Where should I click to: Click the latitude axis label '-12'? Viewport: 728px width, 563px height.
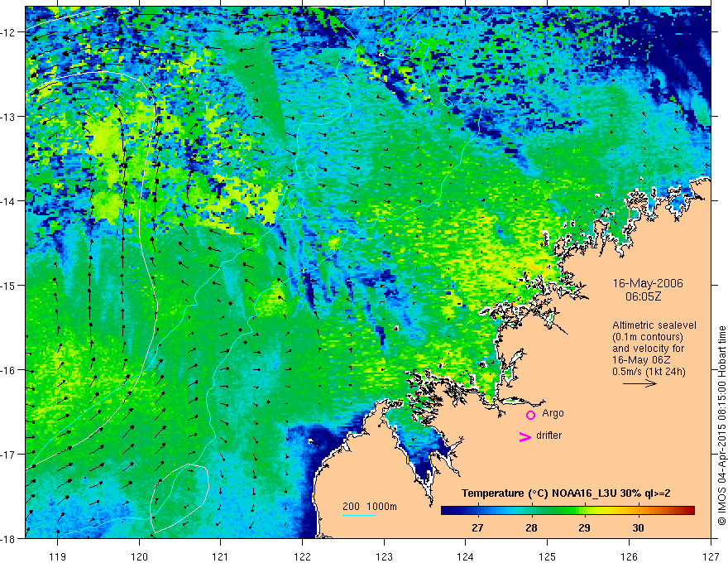9,32
